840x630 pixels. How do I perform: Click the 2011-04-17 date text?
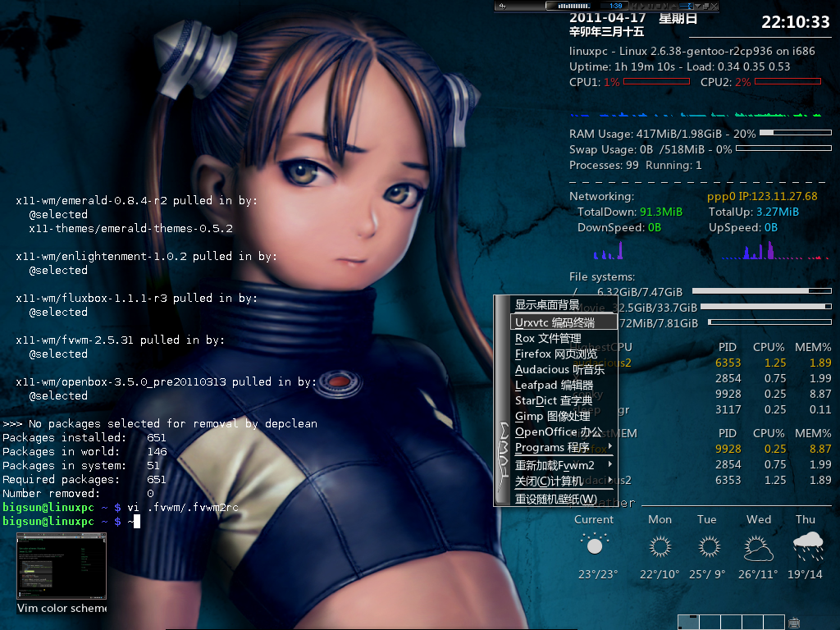tap(608, 18)
